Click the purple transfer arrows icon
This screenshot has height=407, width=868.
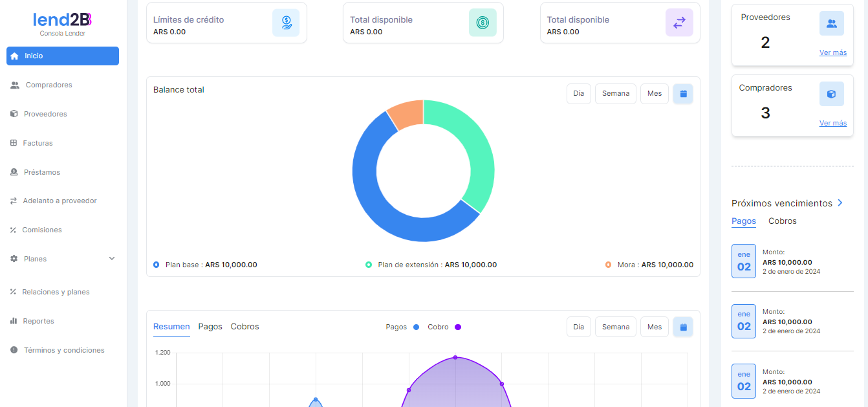coord(679,23)
